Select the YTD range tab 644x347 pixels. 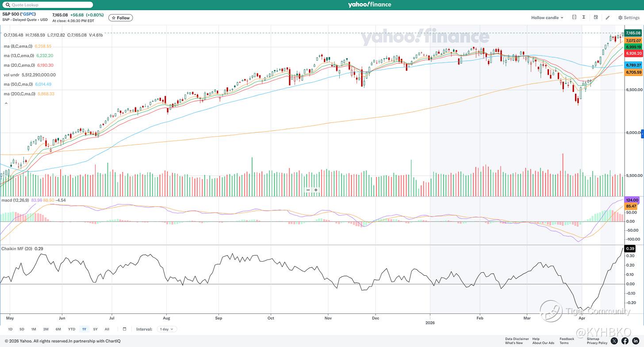[71, 329]
